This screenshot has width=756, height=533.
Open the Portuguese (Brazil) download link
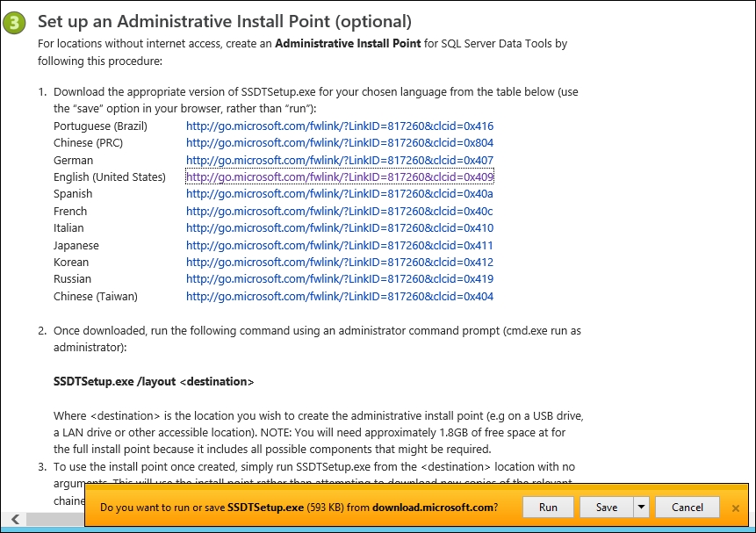[x=339, y=126]
